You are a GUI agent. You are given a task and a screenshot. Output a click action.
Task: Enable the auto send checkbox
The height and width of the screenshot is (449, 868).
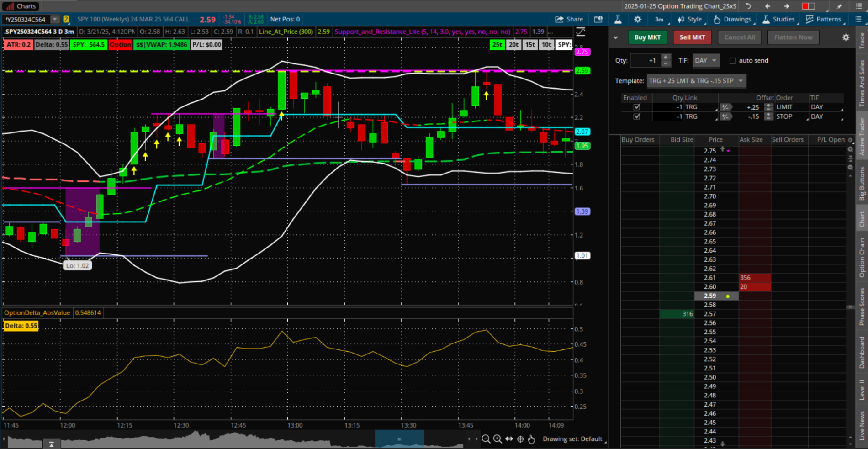pyautogui.click(x=733, y=61)
